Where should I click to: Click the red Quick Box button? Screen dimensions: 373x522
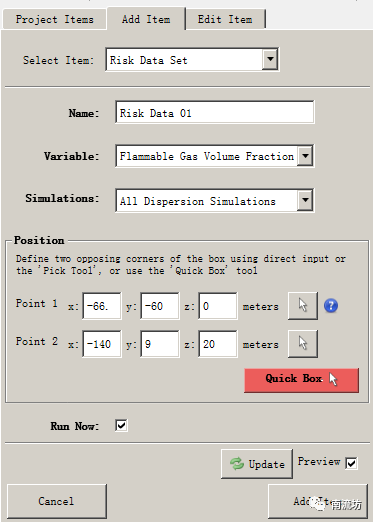pyautogui.click(x=301, y=380)
